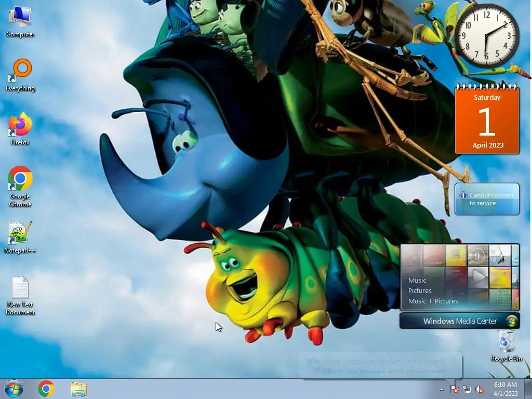Open File Explorer from the taskbar
Viewport: 532px width, 399px height.
[x=78, y=389]
